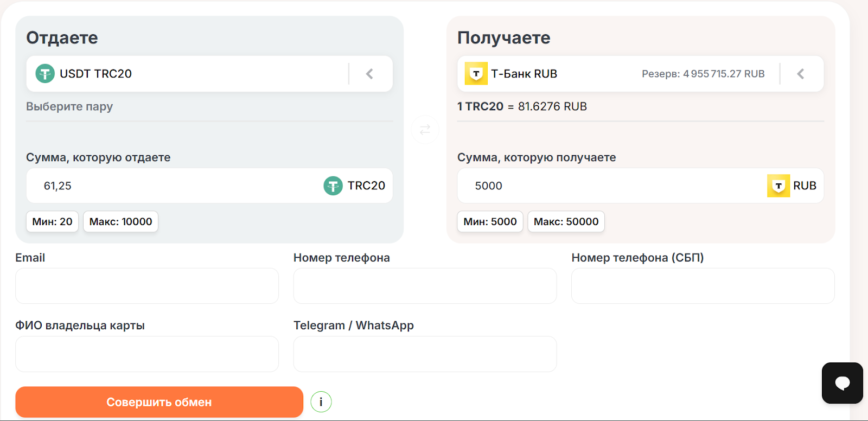Screen dimensions: 868x421
Task: Expand the T-Bank RUB currency chevron
Action: click(x=801, y=74)
